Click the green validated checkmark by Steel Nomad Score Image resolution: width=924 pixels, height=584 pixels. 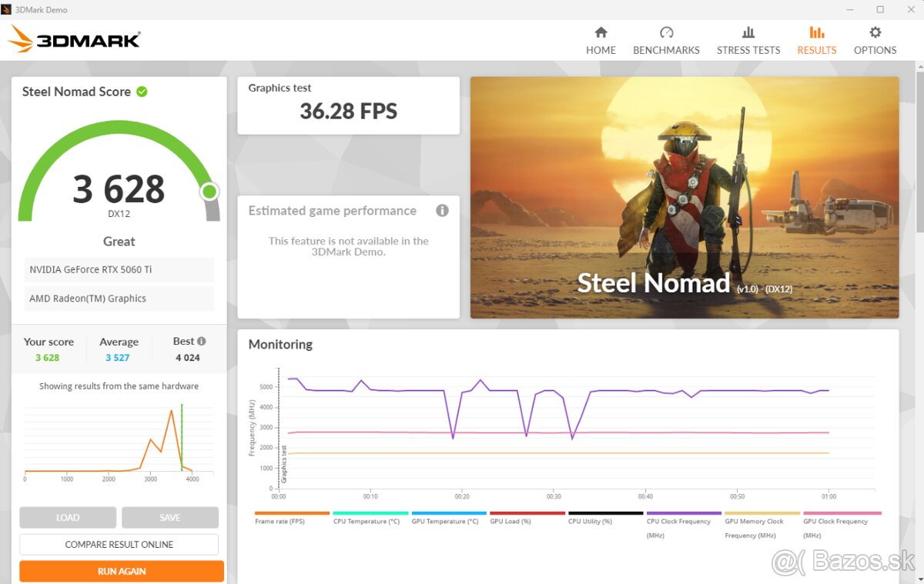coord(142,92)
